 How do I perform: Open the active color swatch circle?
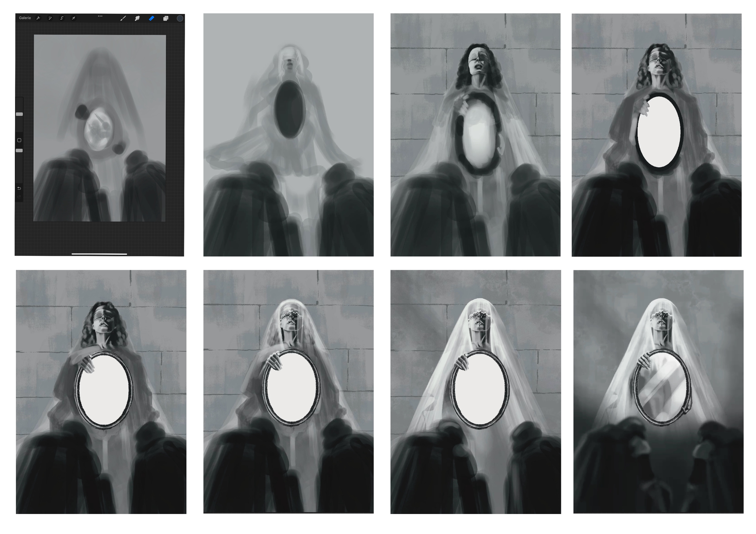(180, 18)
